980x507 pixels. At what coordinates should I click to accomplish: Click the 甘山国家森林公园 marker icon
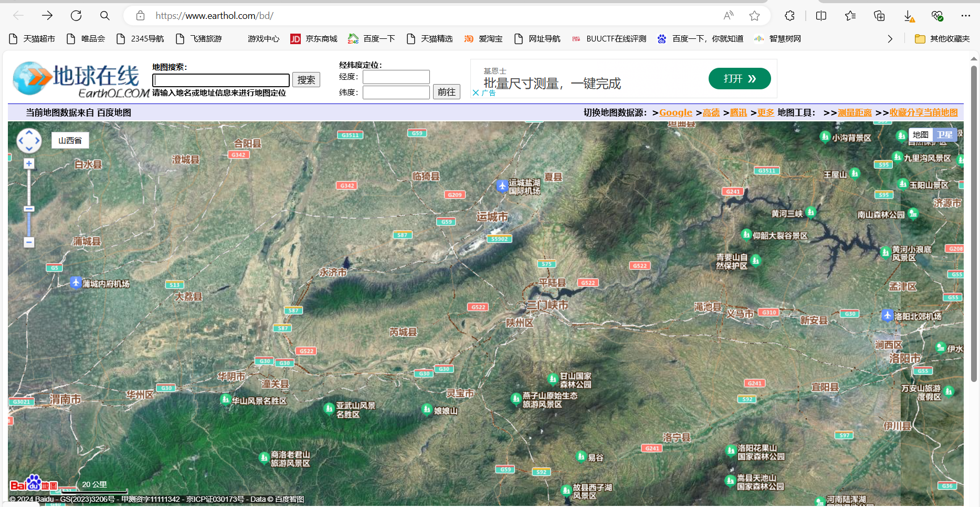(553, 379)
